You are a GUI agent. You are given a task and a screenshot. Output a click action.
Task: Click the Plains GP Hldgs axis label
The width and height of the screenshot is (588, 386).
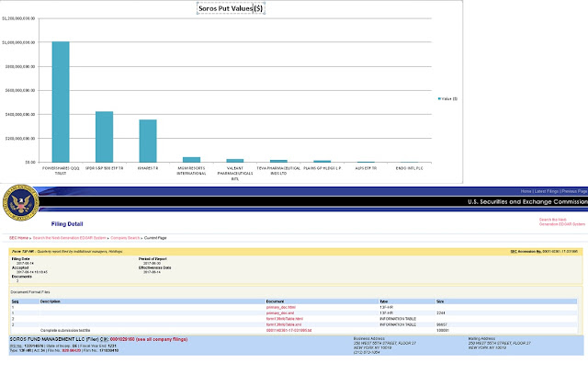pos(322,168)
